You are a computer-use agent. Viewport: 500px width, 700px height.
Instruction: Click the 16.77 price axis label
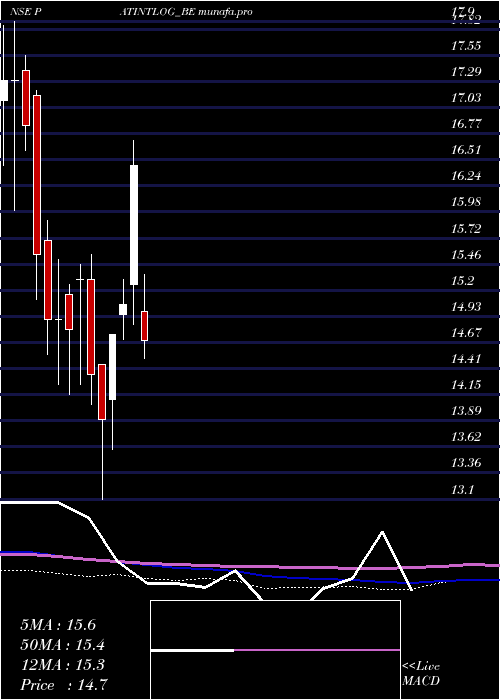pyautogui.click(x=466, y=123)
